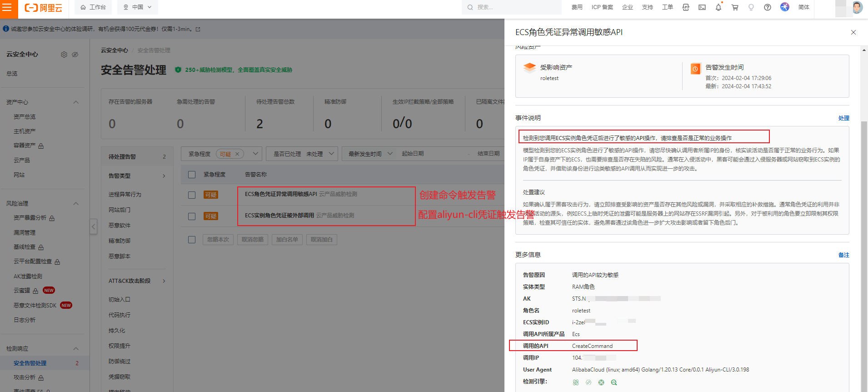Click the green shield icon by page title
Screen dimensions: 868x392
pos(178,70)
